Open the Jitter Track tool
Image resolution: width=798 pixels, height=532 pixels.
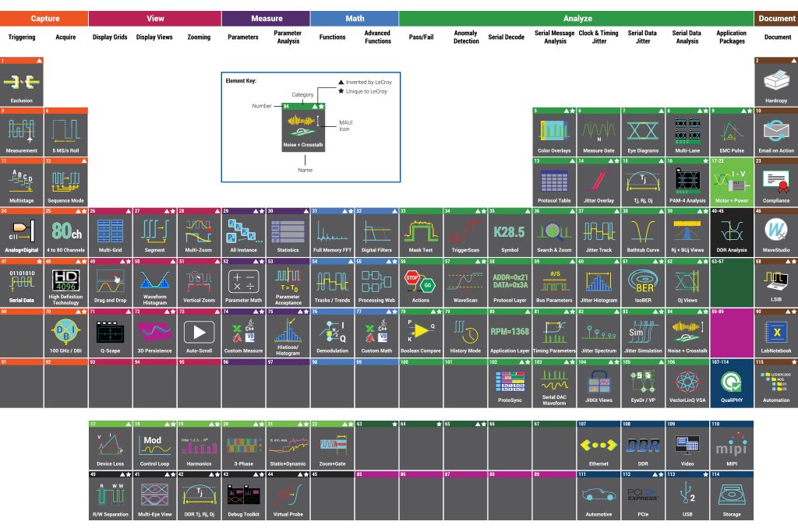[598, 233]
